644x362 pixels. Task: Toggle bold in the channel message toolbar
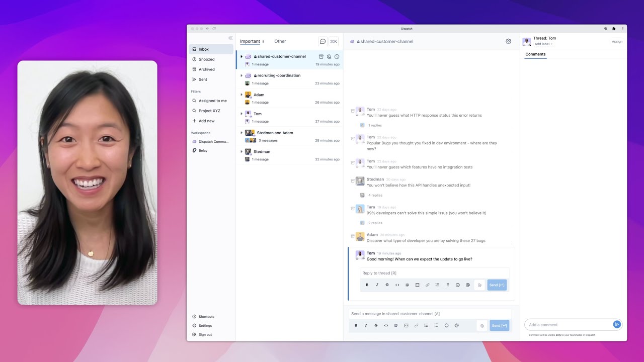(x=356, y=326)
